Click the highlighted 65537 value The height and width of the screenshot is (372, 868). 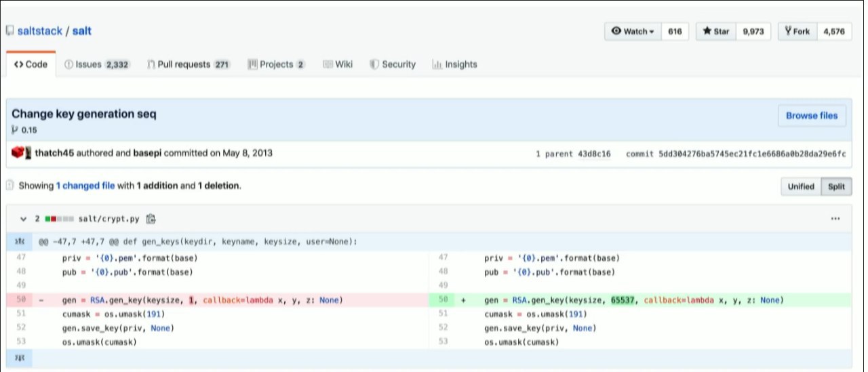pyautogui.click(x=623, y=299)
